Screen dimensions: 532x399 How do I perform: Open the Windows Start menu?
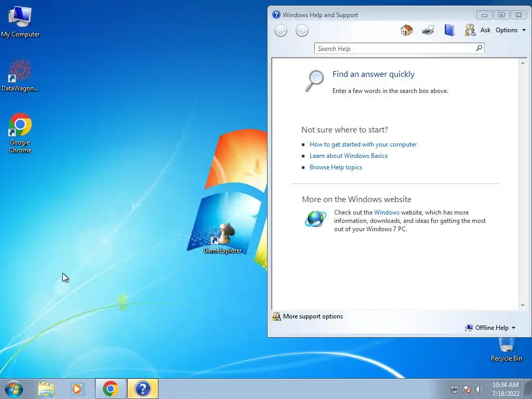14,389
